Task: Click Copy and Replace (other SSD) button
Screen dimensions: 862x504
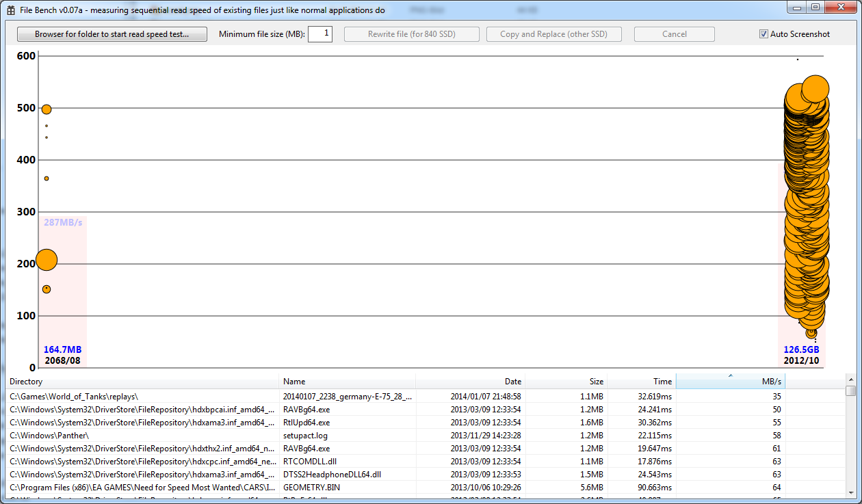Action: (554, 34)
